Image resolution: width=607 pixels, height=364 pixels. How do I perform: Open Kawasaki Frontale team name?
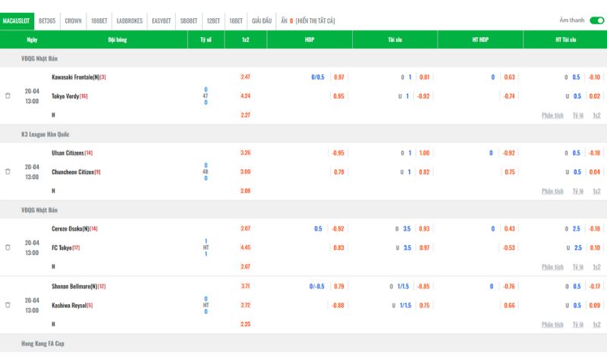coord(75,77)
